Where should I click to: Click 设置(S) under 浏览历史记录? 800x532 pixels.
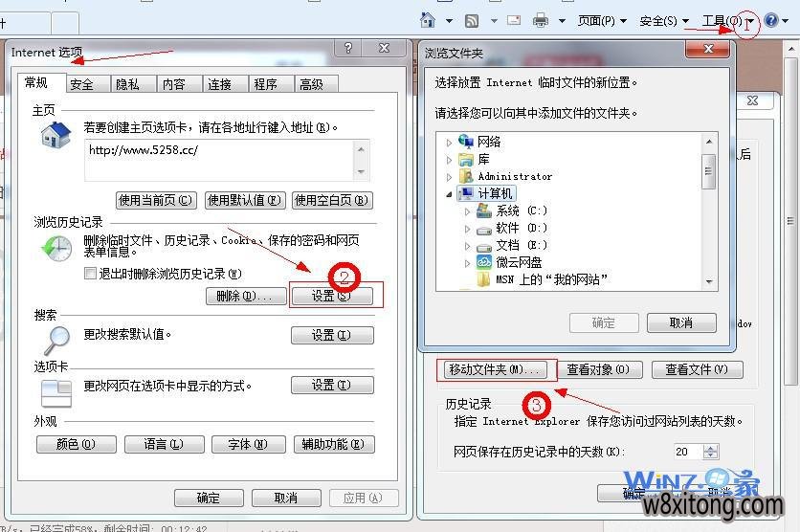click(x=331, y=296)
